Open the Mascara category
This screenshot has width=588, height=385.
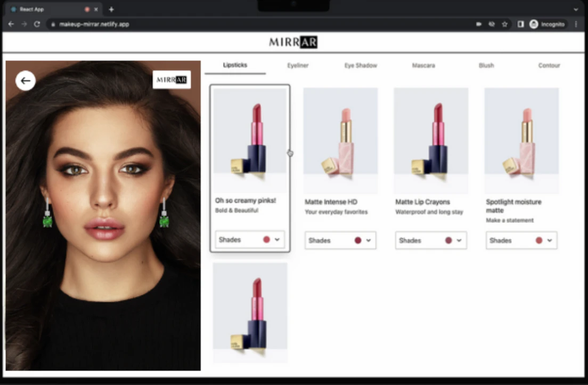coord(423,65)
